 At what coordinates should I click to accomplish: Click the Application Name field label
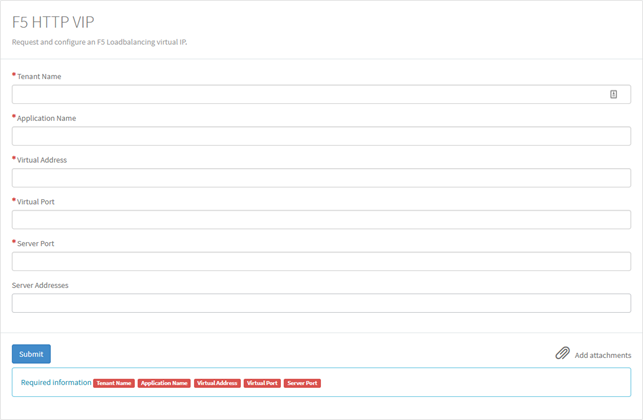[x=46, y=118]
